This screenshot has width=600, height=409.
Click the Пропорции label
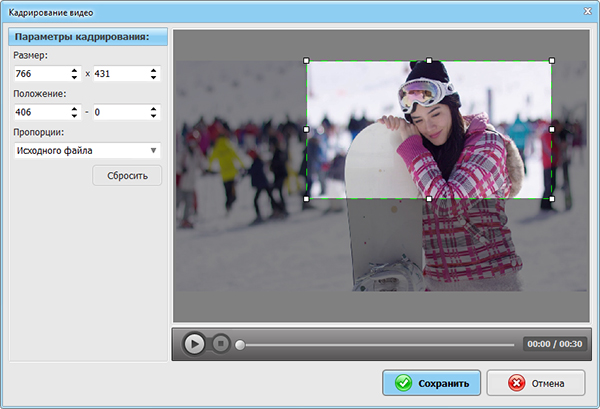(39, 132)
